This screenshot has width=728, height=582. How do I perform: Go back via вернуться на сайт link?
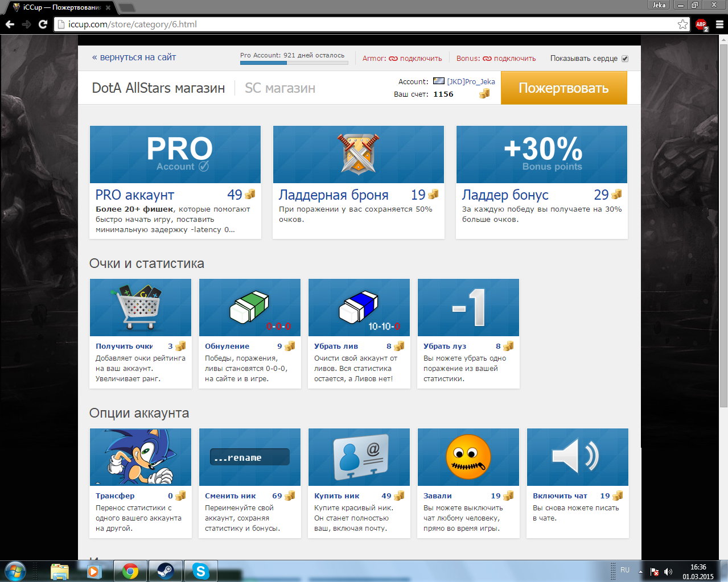[x=134, y=57]
